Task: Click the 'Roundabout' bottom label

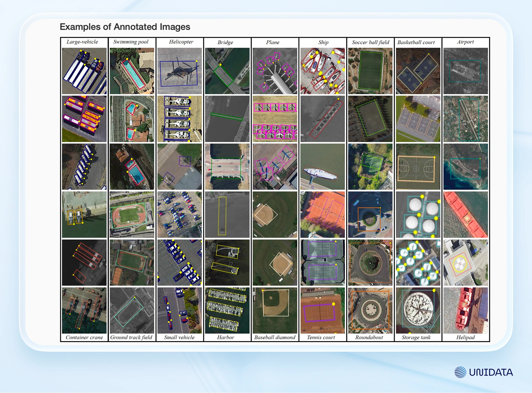Action: pos(369,337)
